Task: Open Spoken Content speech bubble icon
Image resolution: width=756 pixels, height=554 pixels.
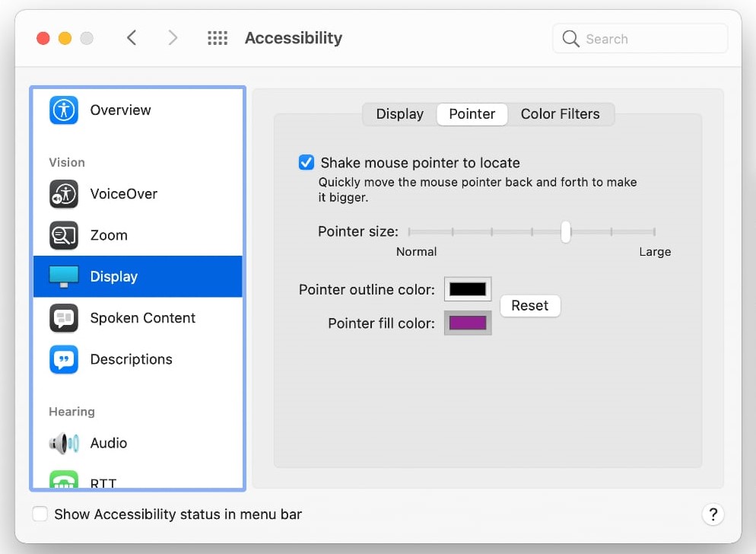Action: 64,318
